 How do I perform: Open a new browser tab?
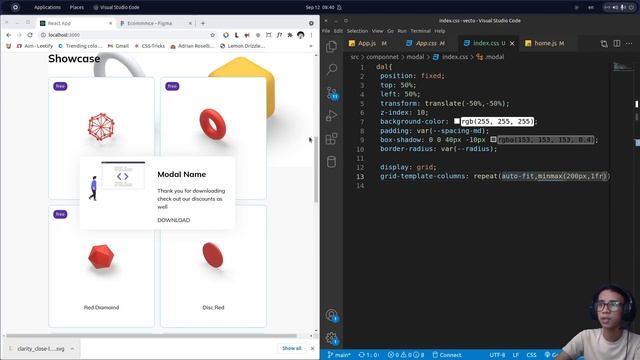[x=203, y=23]
